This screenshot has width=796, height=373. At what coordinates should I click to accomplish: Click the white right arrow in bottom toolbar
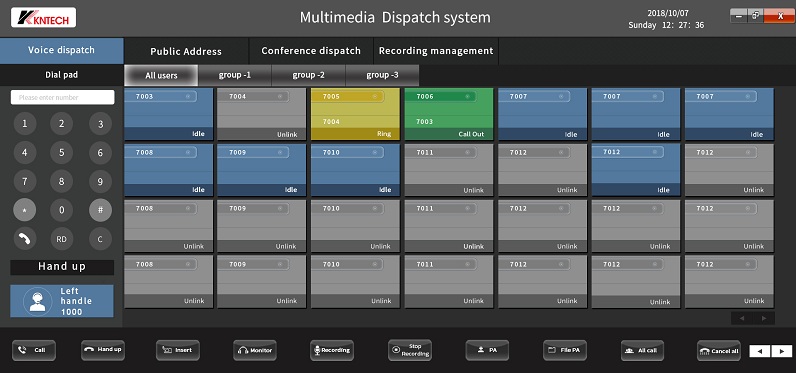[782, 351]
